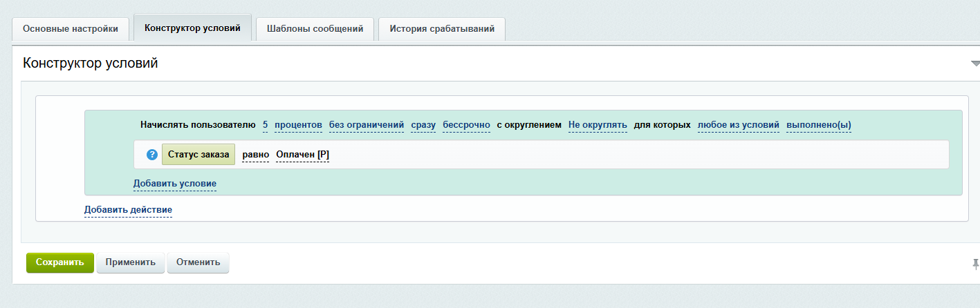980x308 pixels.
Task: Click the для которых label
Action: (x=663, y=125)
